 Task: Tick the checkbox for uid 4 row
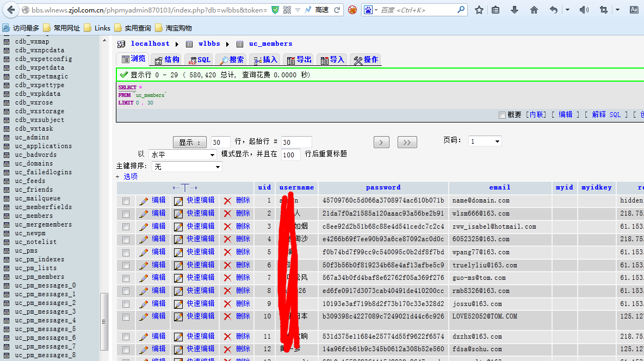[x=126, y=240]
